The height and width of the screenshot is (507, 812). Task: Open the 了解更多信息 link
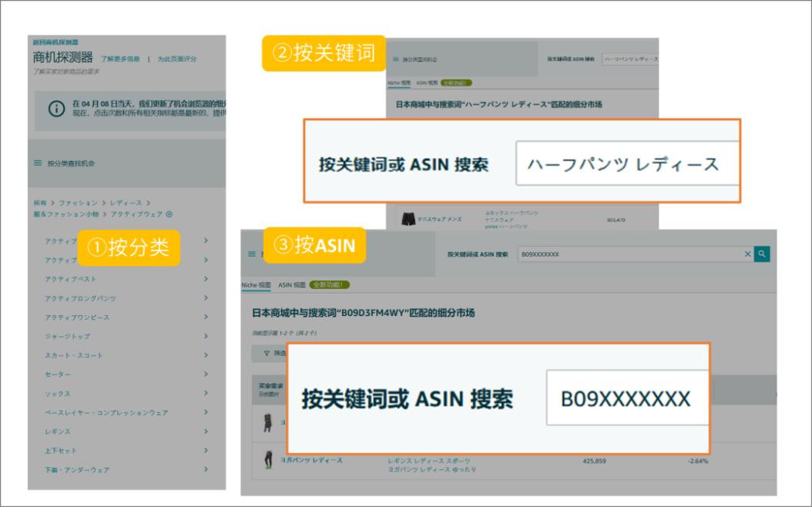(119, 59)
